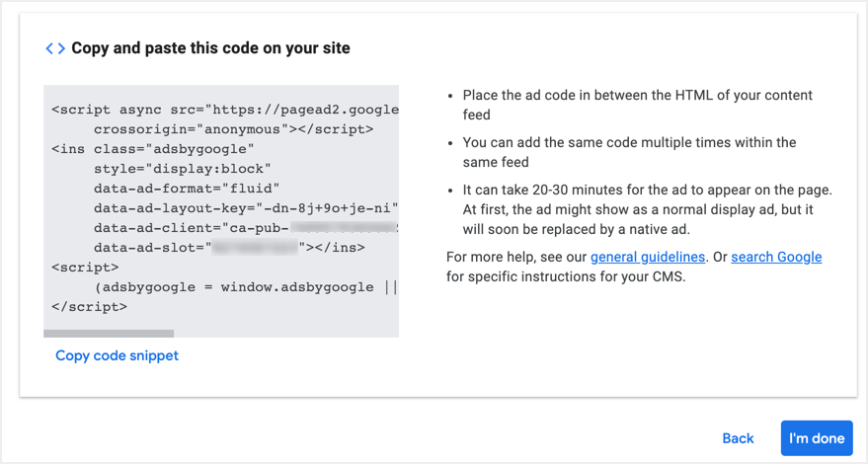This screenshot has width=868, height=464.
Task: Open the general guidelines link
Action: (x=648, y=257)
